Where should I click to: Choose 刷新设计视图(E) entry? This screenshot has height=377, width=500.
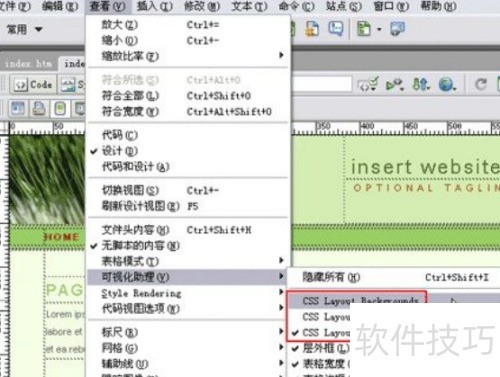pos(188,206)
